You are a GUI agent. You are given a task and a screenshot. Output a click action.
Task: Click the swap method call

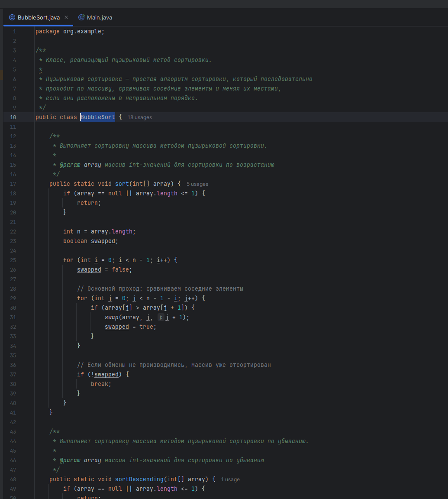pyautogui.click(x=112, y=317)
